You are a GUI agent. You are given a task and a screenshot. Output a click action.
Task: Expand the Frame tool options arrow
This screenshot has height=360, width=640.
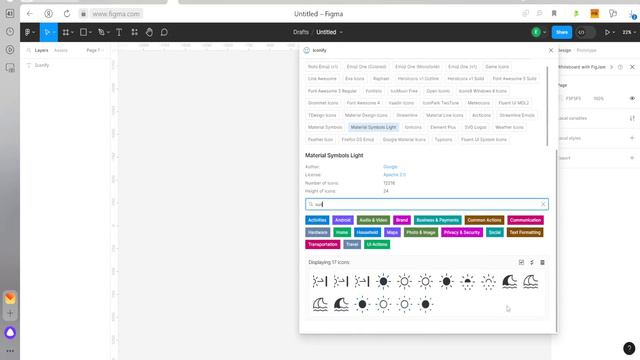[x=72, y=33]
